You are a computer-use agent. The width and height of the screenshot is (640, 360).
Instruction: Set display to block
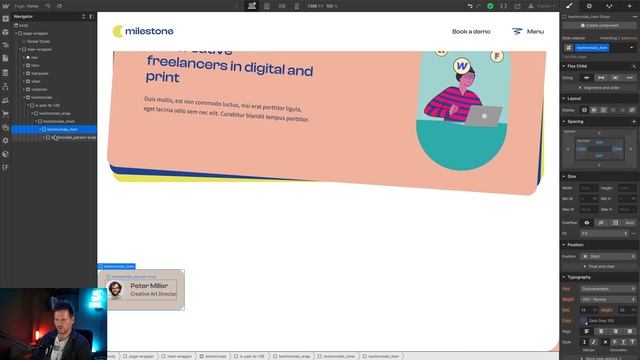coord(584,110)
